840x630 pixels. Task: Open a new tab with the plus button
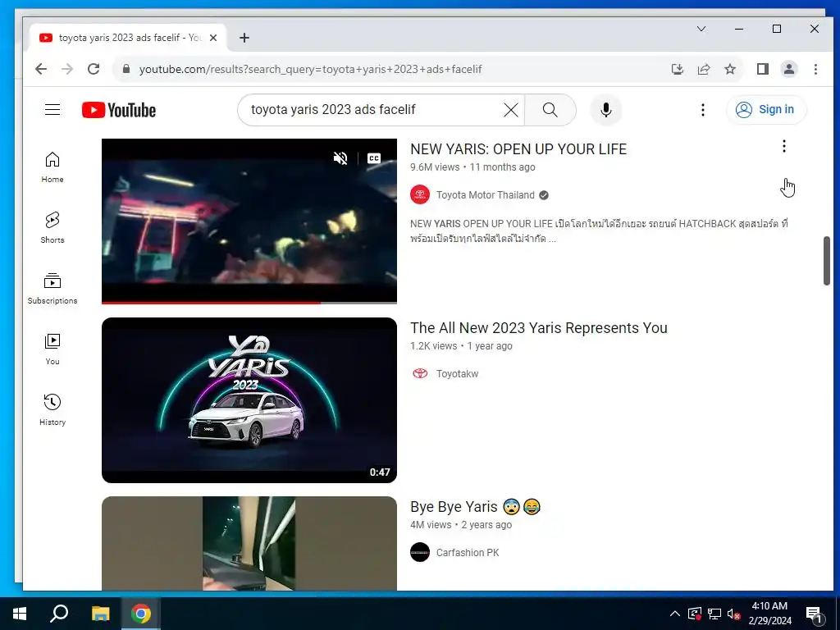[x=244, y=38]
